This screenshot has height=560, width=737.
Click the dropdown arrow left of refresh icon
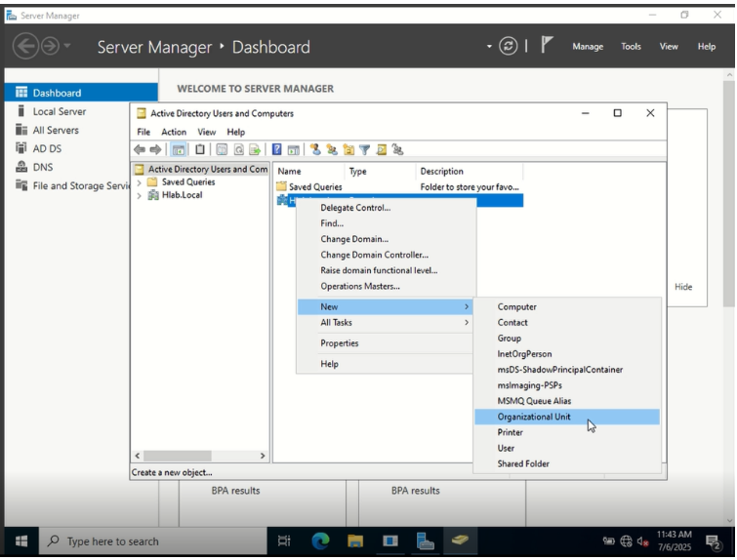[489, 46]
